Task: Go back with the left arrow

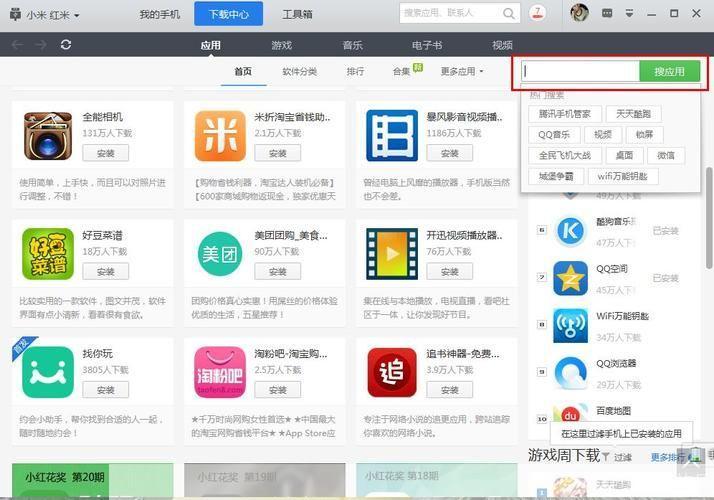Action: [17, 45]
